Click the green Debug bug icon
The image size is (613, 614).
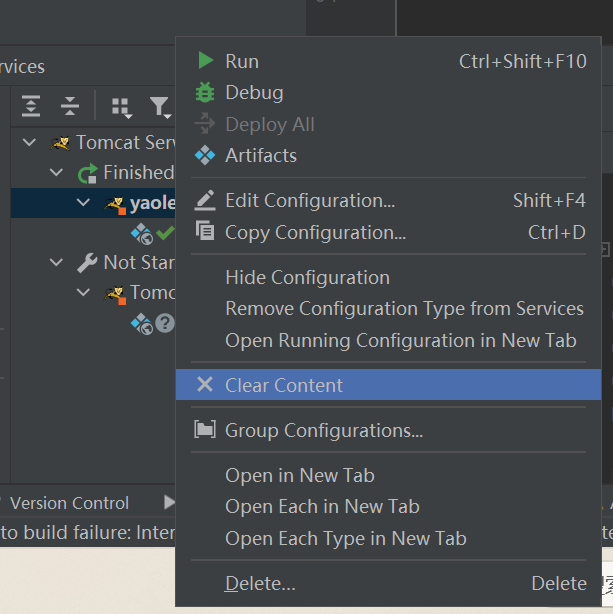coord(206,92)
